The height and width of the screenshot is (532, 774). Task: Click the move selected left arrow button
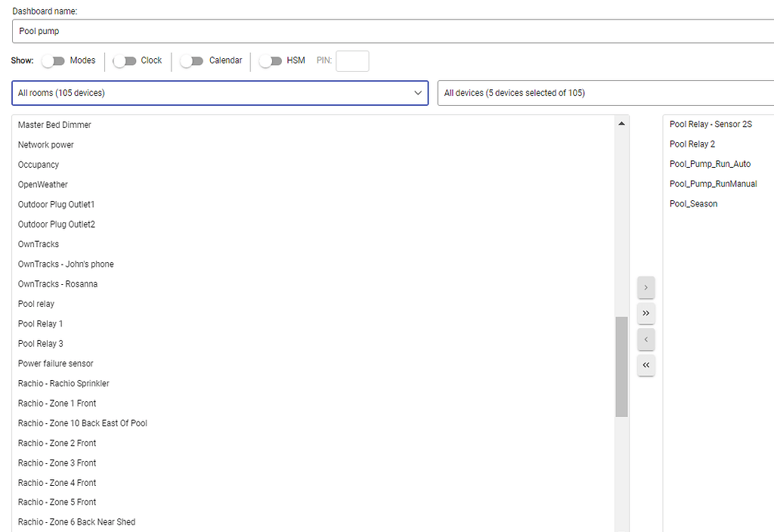(646, 340)
